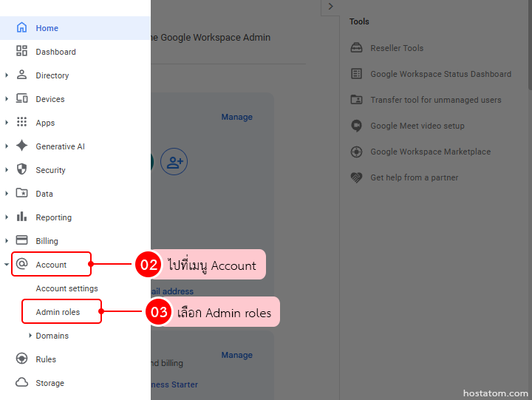Image resolution: width=532 pixels, height=400 pixels.
Task: Click the Reseller Tools icon
Action: pyautogui.click(x=356, y=48)
